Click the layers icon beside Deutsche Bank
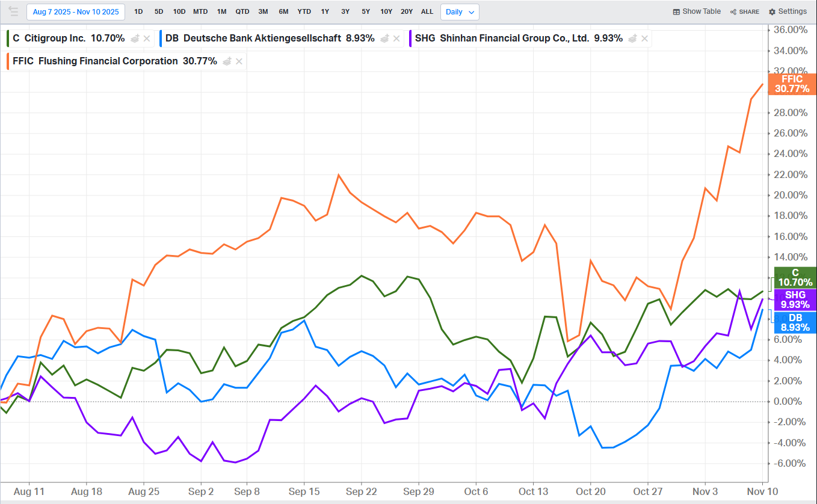The width and height of the screenshot is (817, 504). pyautogui.click(x=384, y=38)
